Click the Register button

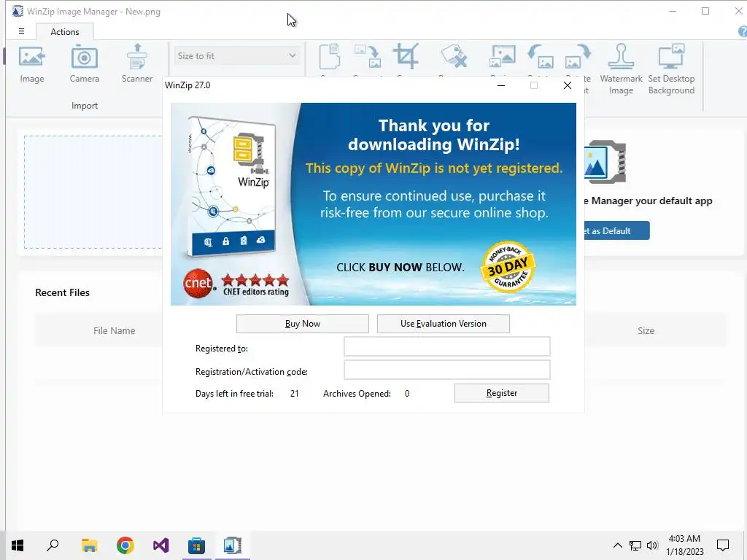point(502,393)
